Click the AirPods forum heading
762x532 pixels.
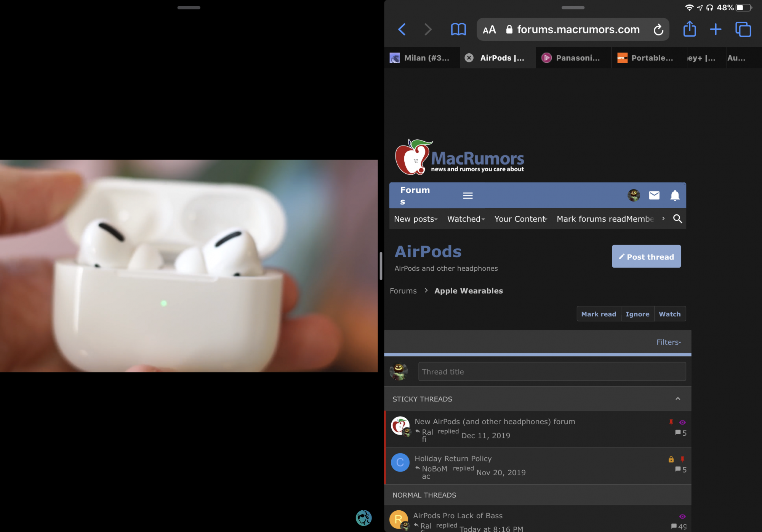coord(428,251)
